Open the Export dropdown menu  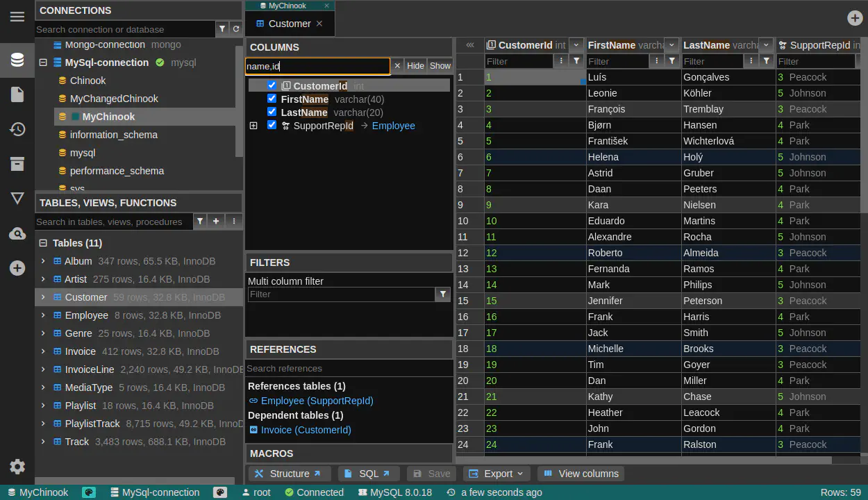point(496,474)
